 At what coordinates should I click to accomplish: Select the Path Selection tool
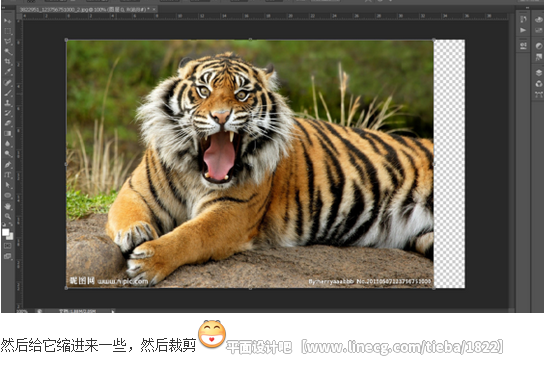tap(8, 185)
